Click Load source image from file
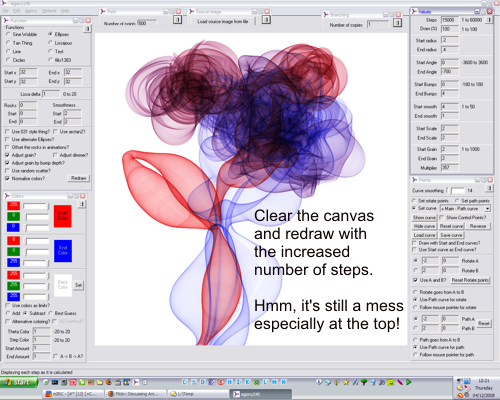This screenshot has height=400, width=500. click(x=223, y=21)
